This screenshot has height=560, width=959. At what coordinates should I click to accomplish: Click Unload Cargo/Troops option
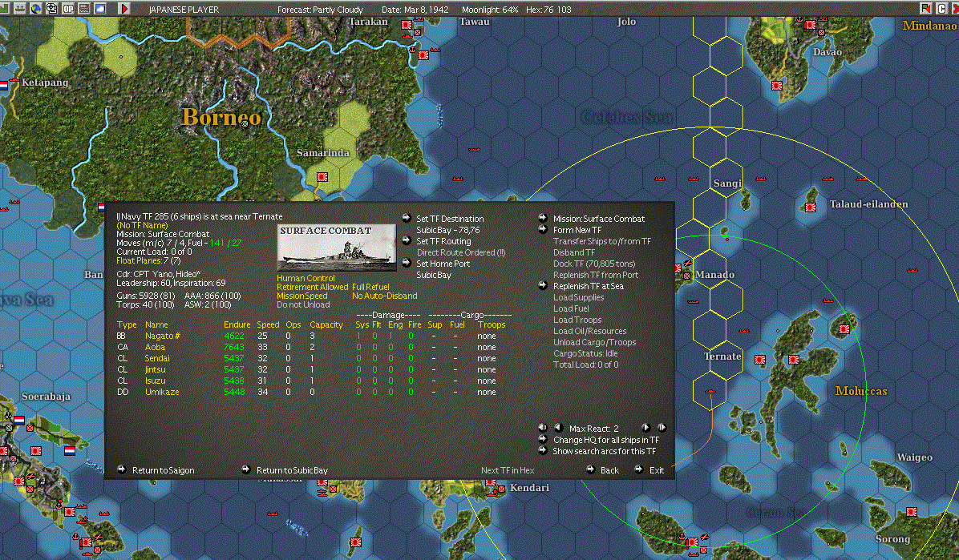(594, 342)
